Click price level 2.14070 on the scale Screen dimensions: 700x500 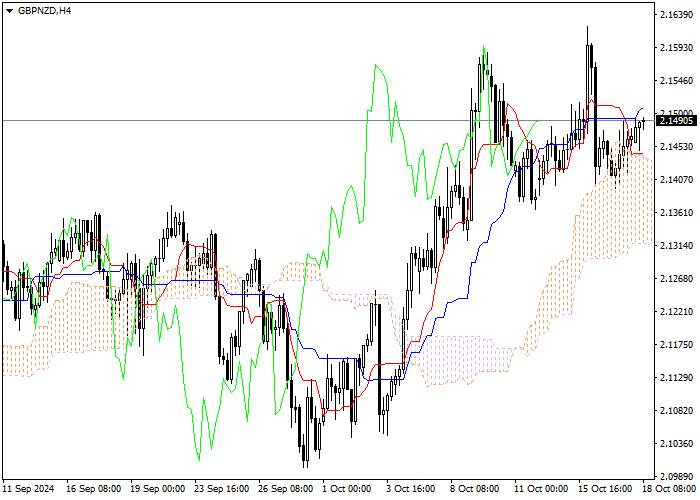(676, 180)
